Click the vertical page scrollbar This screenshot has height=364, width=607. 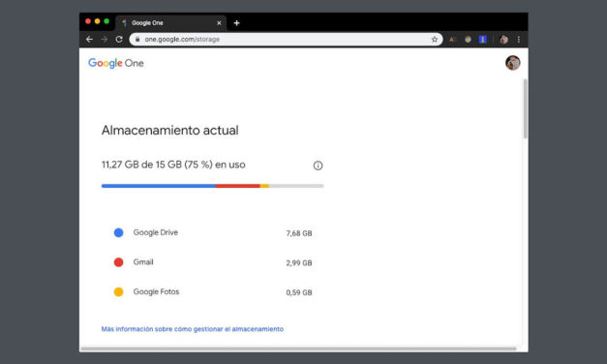tap(526, 108)
